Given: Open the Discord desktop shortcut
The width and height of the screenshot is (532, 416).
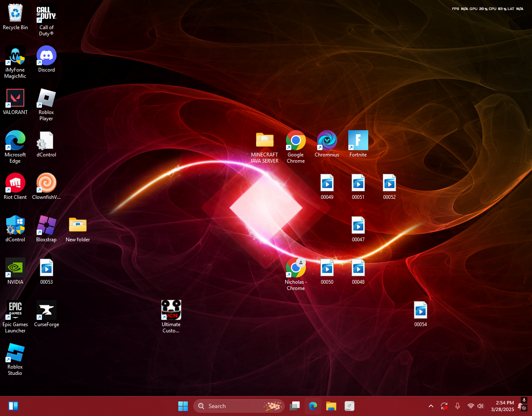Looking at the screenshot, I should tap(46, 56).
